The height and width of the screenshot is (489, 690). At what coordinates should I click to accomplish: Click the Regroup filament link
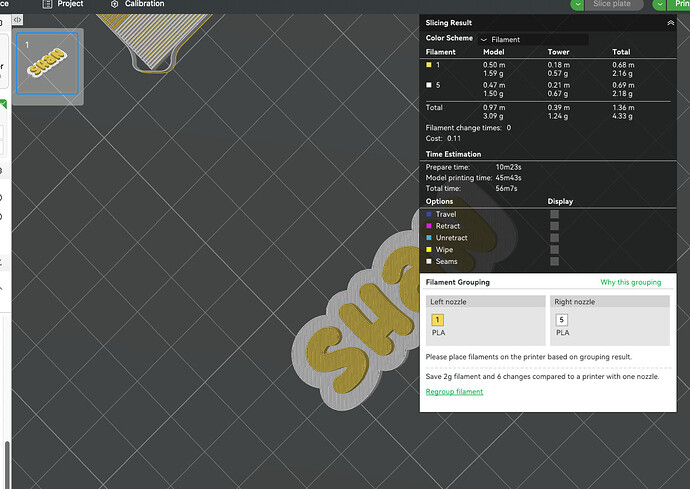(454, 392)
